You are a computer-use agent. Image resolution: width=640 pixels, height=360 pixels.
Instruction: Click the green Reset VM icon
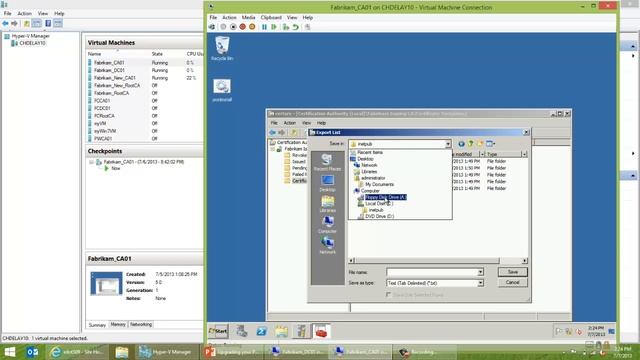[x=274, y=27]
